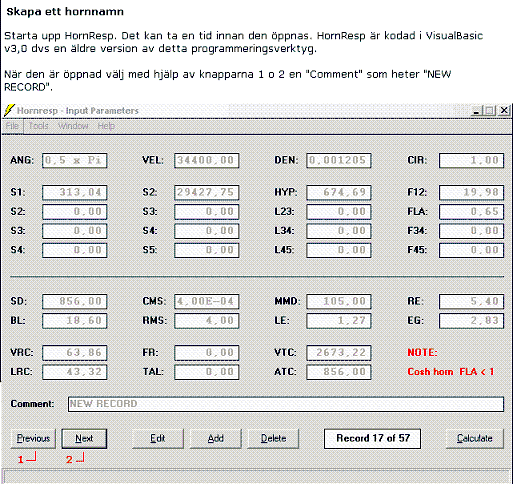This screenshot has width=513, height=484.
Task: Click the TAL field
Action: coord(207,372)
